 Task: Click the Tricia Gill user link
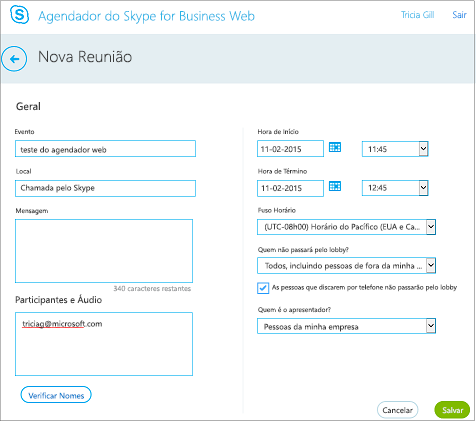coord(417,15)
